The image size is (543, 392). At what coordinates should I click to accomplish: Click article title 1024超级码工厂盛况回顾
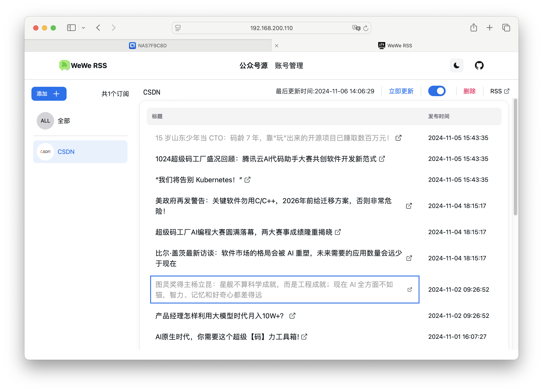pyautogui.click(x=266, y=159)
